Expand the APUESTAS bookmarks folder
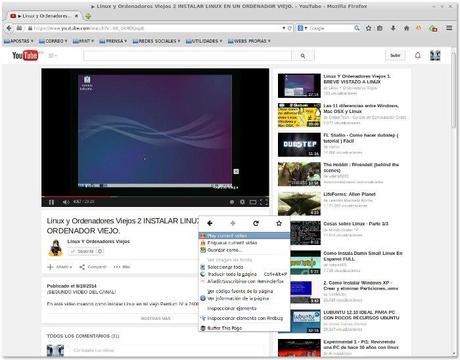 [x=18, y=41]
